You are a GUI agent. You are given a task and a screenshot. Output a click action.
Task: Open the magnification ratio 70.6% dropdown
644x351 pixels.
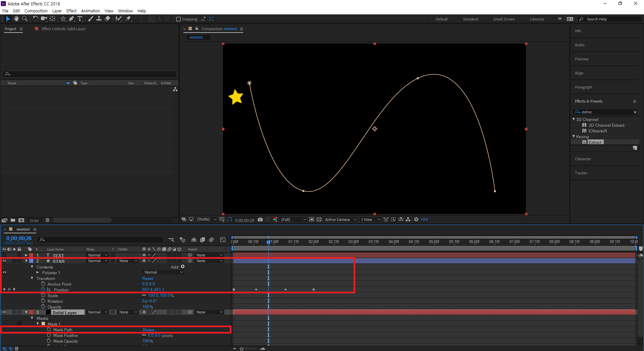(x=207, y=220)
